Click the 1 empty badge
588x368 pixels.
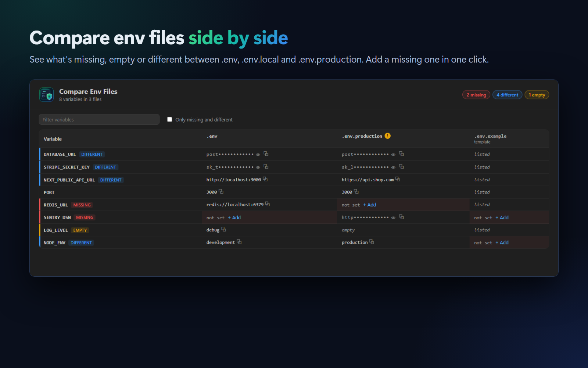tap(537, 95)
